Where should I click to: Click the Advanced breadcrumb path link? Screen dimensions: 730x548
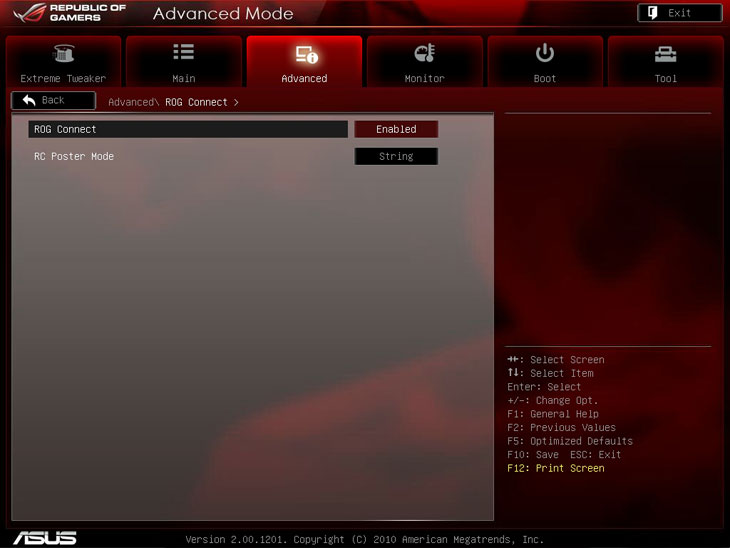(131, 102)
